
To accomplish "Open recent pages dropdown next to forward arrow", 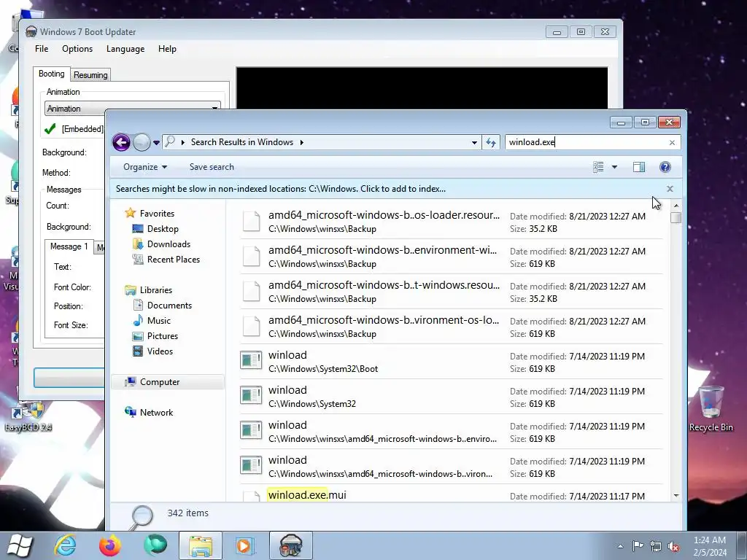I will tap(156, 142).
